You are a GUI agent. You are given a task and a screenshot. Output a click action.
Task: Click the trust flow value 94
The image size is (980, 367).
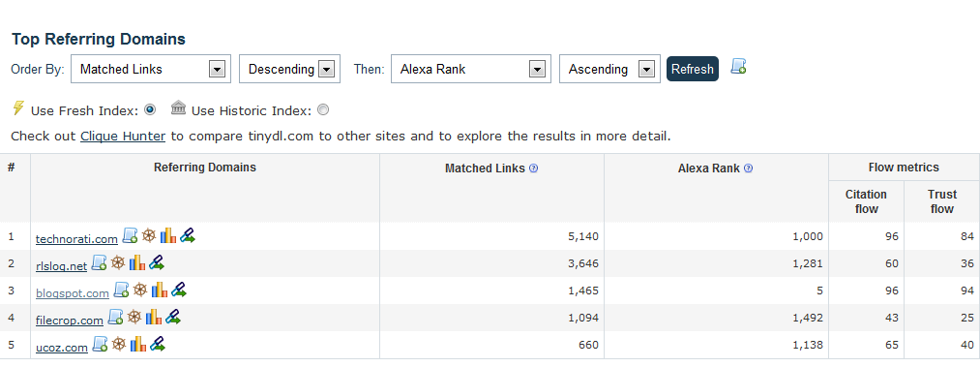[x=967, y=291]
